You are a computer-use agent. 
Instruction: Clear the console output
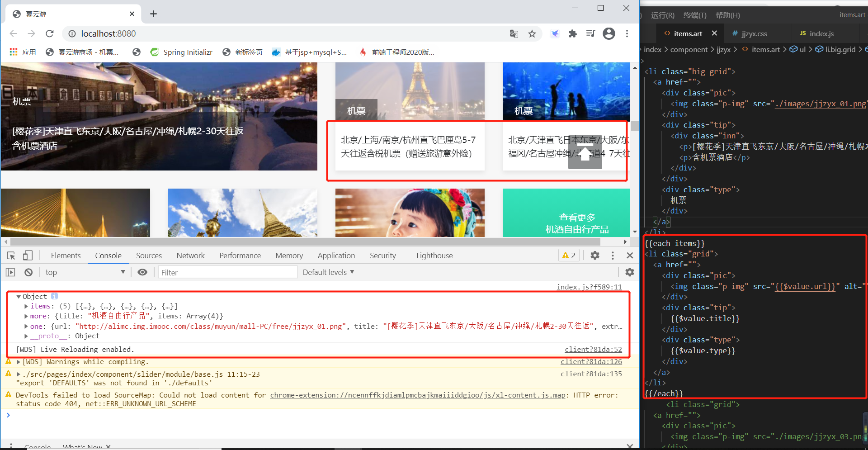click(28, 272)
